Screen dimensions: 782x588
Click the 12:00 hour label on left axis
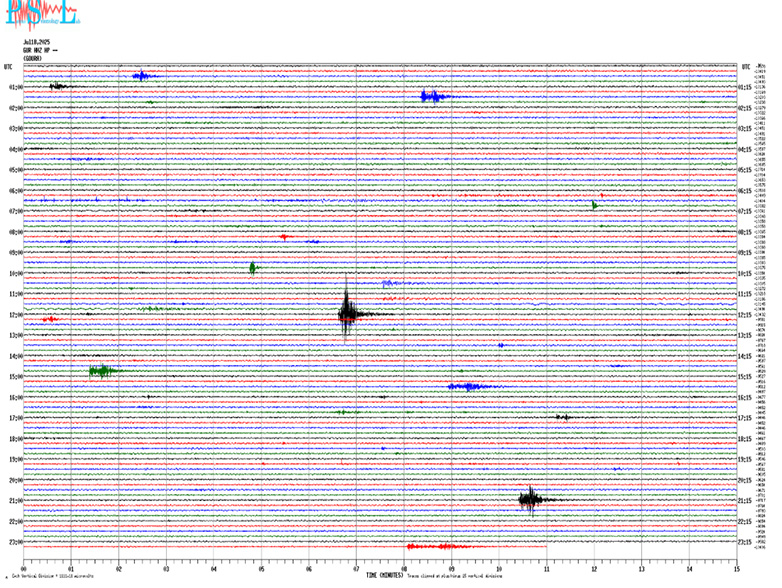(x=15, y=315)
